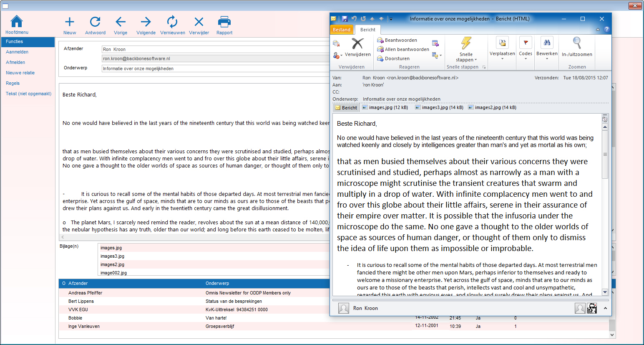Select Nieuwe relatie in sidebar

coord(20,73)
